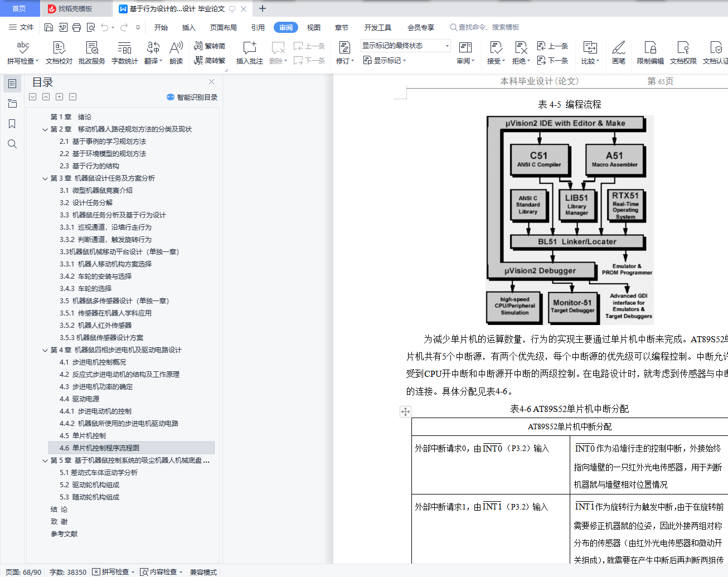
Task: Open the bookmark icon in left sidebar
Action: (12, 124)
